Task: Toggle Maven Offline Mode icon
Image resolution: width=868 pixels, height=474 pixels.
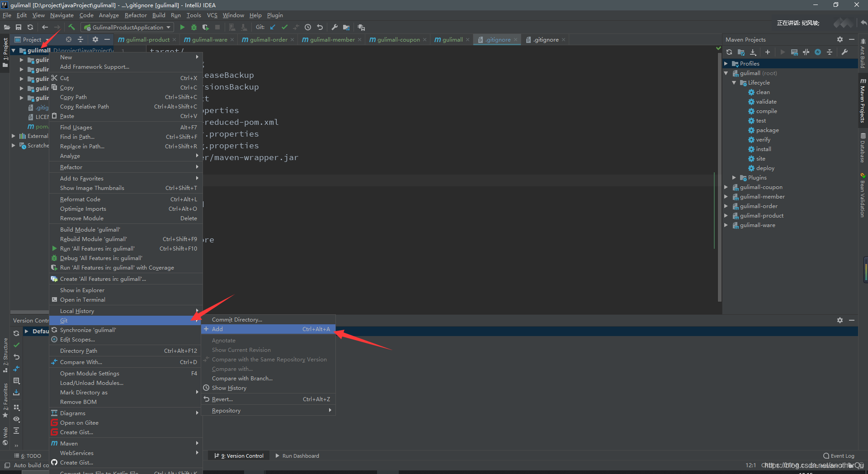Action: (806, 52)
